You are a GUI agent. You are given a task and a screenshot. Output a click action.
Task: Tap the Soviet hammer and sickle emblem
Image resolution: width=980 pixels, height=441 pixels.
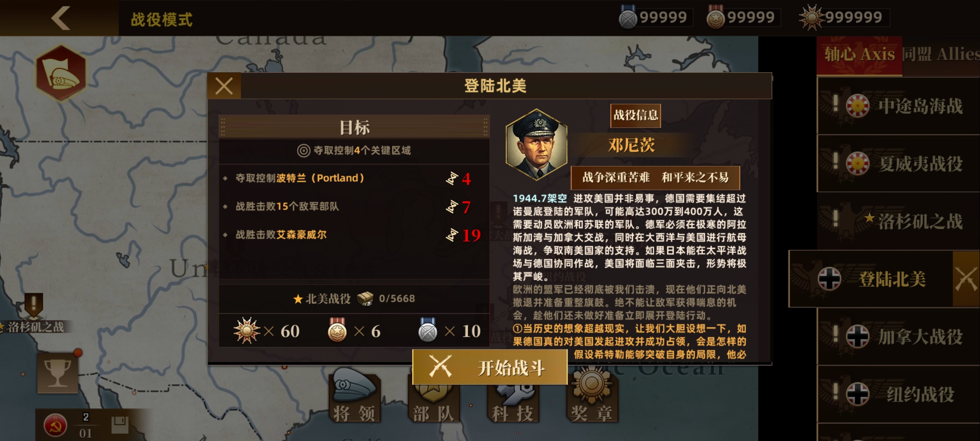[x=55, y=425]
